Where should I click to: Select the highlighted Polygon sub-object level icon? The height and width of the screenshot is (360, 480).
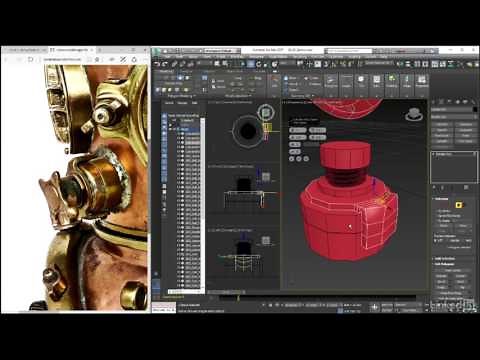459,205
